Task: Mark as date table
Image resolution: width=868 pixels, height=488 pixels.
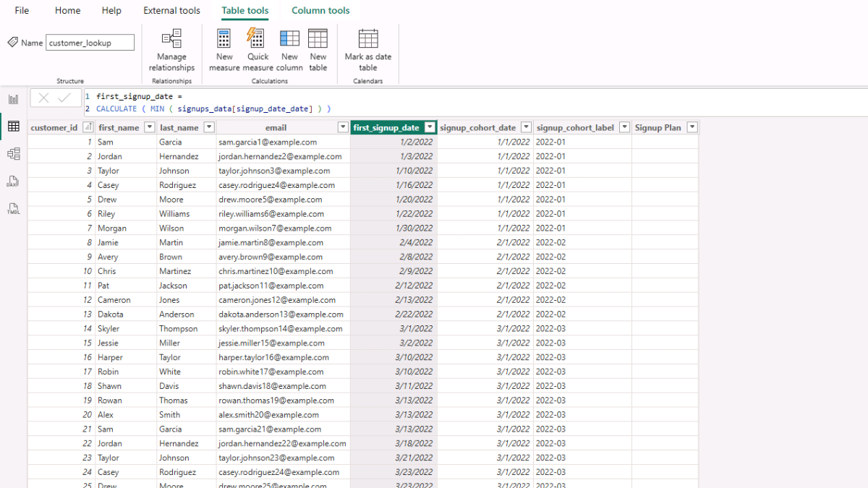Action: click(368, 50)
